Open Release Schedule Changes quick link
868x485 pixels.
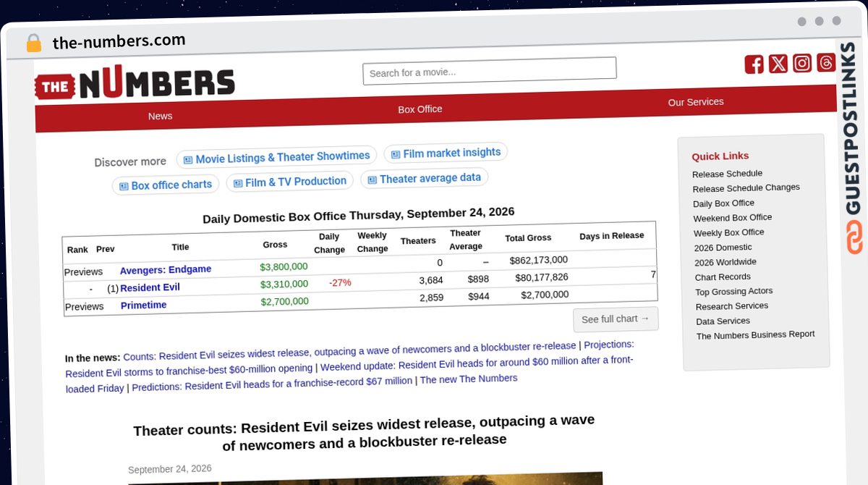[746, 188]
